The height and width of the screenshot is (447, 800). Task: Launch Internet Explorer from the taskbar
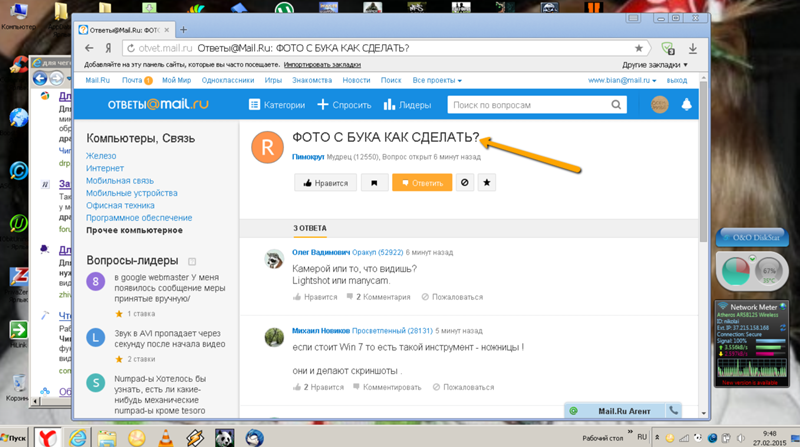(78, 438)
